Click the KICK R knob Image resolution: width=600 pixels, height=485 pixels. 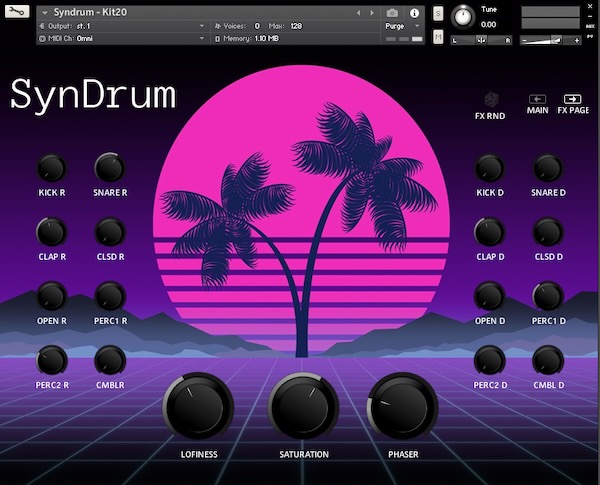point(52,168)
